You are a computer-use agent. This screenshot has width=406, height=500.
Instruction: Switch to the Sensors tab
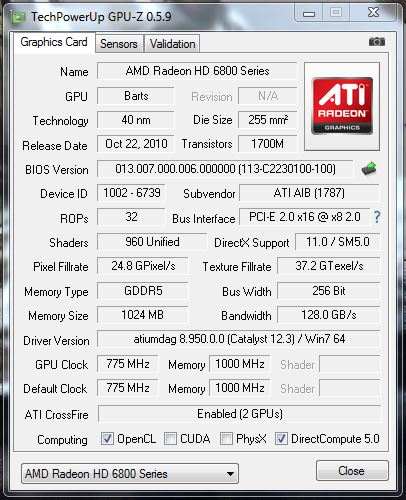[119, 44]
